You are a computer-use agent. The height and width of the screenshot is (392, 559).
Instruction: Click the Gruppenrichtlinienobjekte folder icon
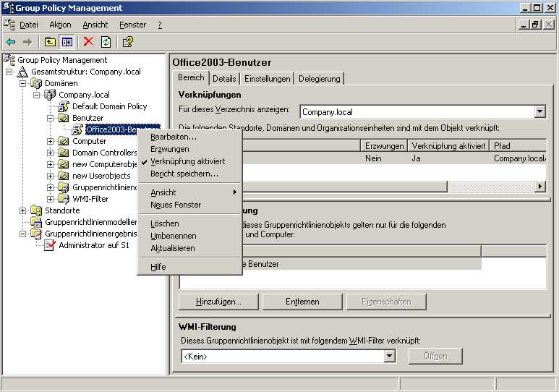[x=64, y=187]
